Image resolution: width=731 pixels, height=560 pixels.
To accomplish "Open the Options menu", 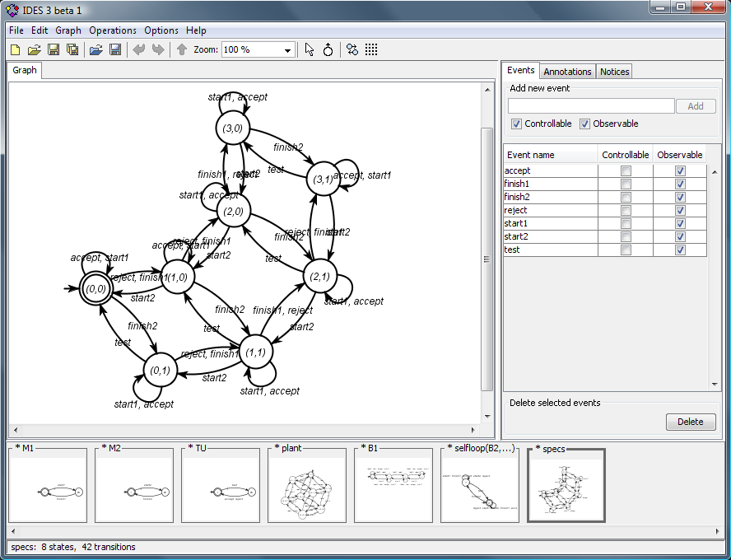I will coord(161,30).
